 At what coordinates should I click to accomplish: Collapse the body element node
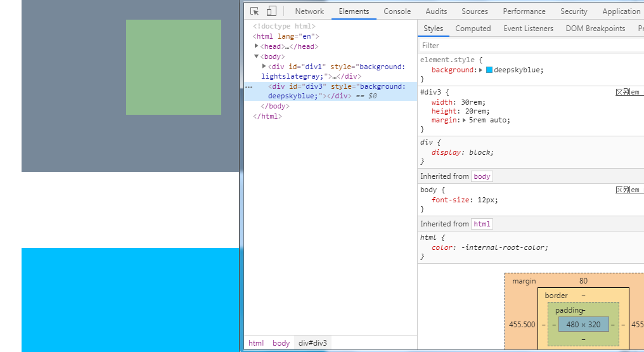pyautogui.click(x=256, y=56)
